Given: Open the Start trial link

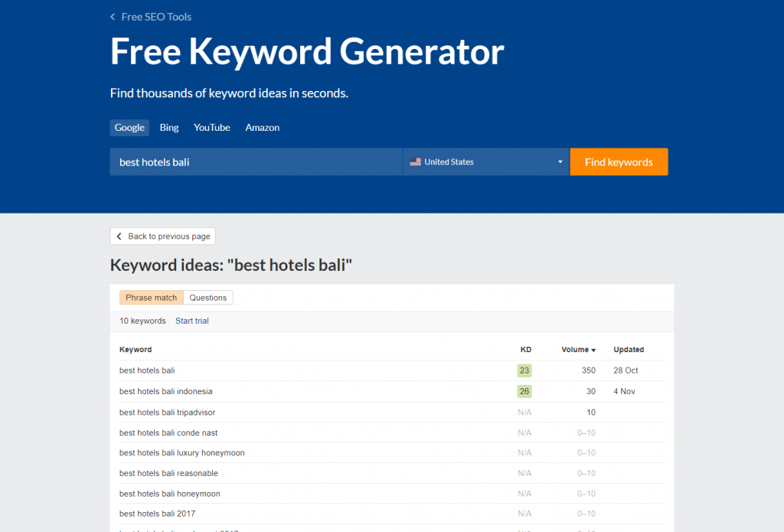Looking at the screenshot, I should [191, 321].
